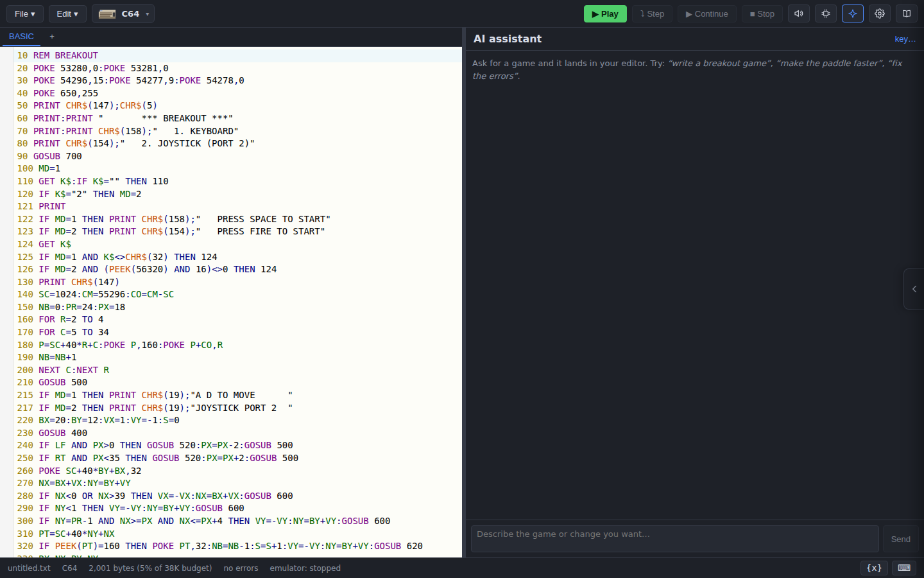Run the program with Play
Screen dimensions: 924x578
[605, 13]
